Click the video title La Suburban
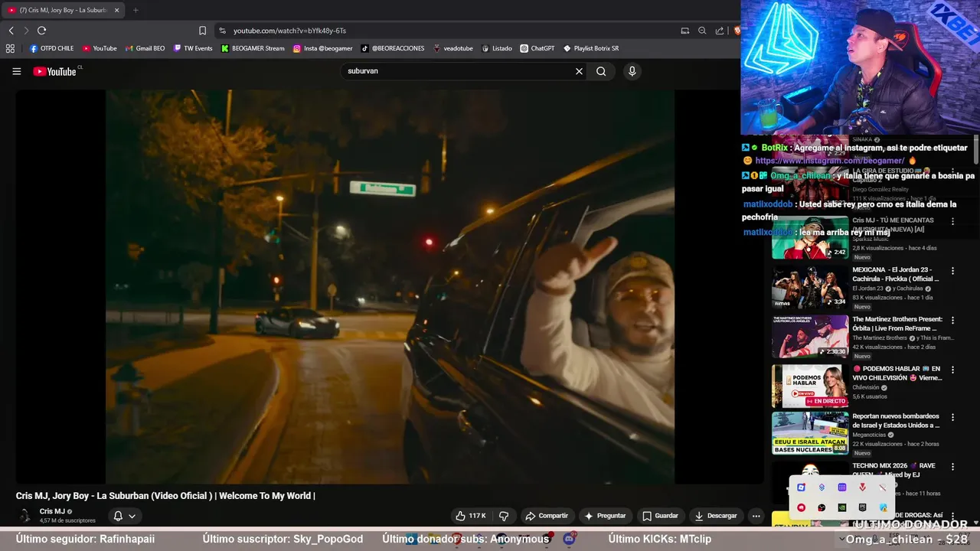Viewport: 980px width, 551px height. pyautogui.click(x=165, y=496)
